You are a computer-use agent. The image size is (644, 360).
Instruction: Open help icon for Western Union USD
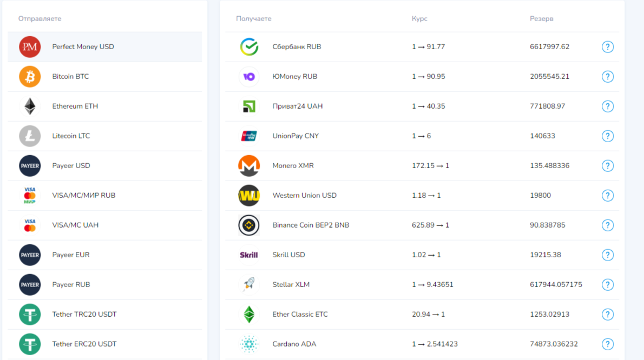[607, 196]
